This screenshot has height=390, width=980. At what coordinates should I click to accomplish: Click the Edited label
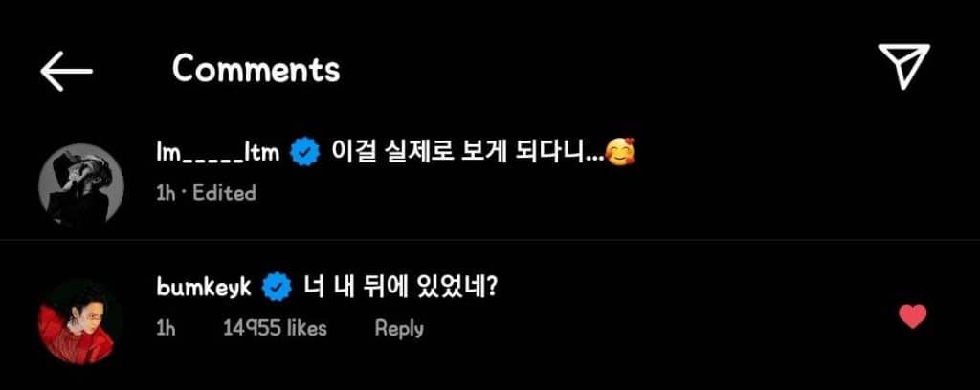click(225, 193)
